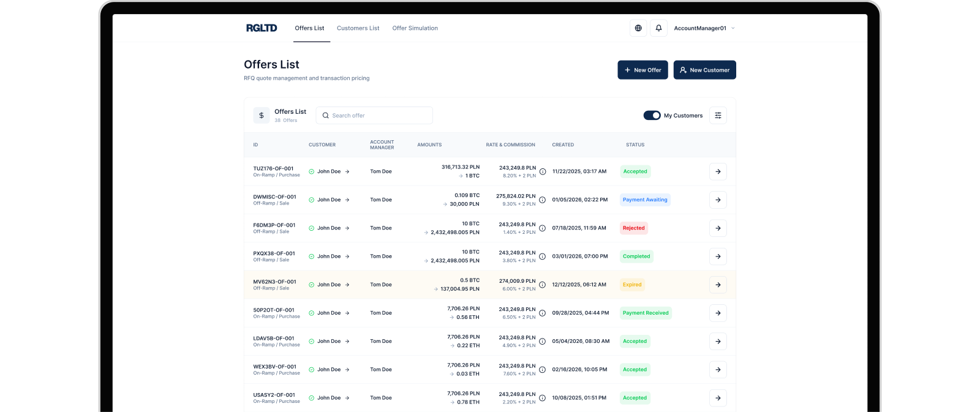
Task: Click the Rate & Commission column header
Action: [510, 145]
